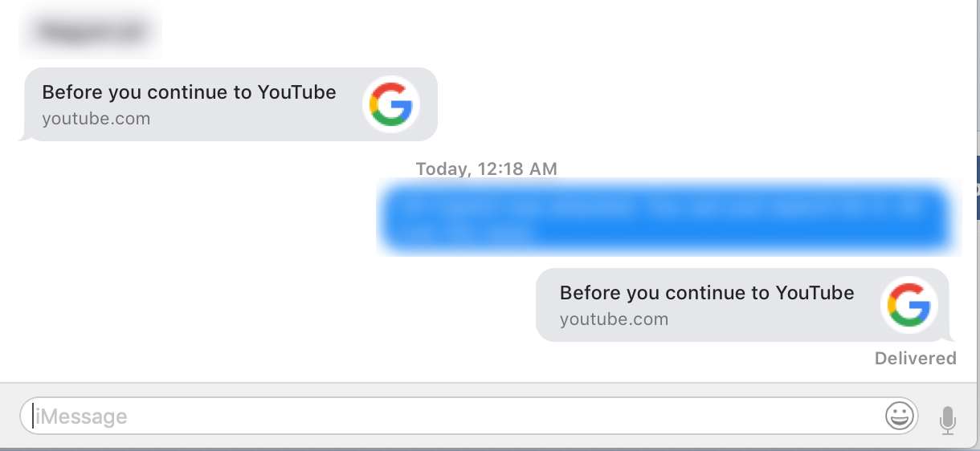Open the received "Before you continue to YouTube" title
This screenshot has height=451, width=980.
(x=189, y=92)
